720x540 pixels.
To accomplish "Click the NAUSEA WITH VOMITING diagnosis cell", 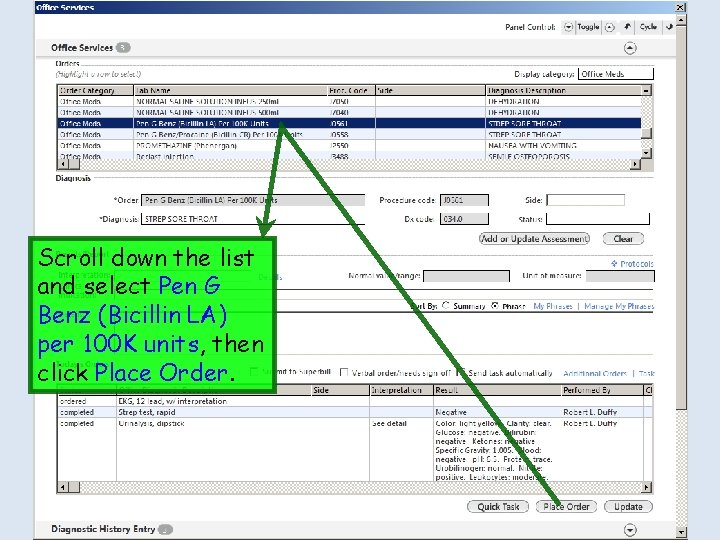I will click(563, 146).
